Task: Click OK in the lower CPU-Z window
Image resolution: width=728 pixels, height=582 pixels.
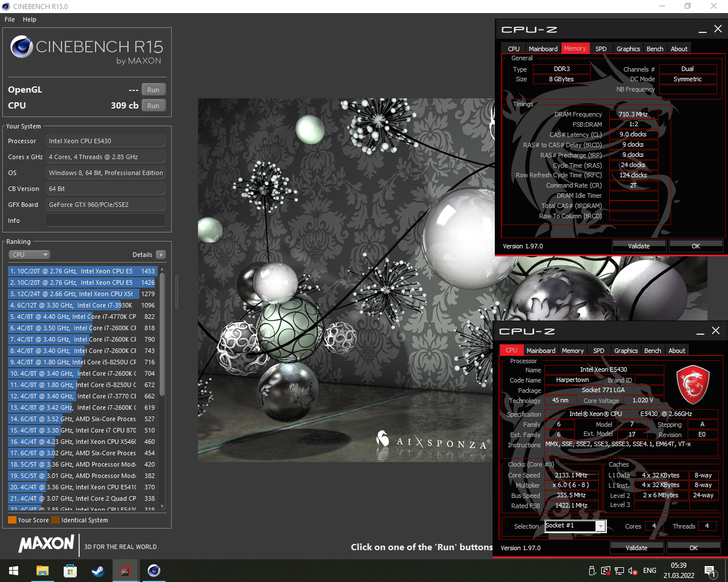Action: coord(694,548)
